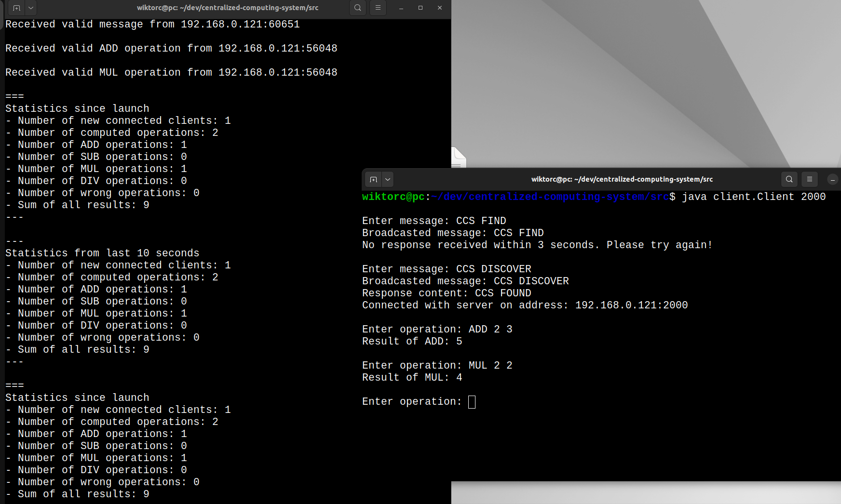Maximize the left terminal window
Image resolution: width=841 pixels, height=504 pixels.
click(420, 8)
